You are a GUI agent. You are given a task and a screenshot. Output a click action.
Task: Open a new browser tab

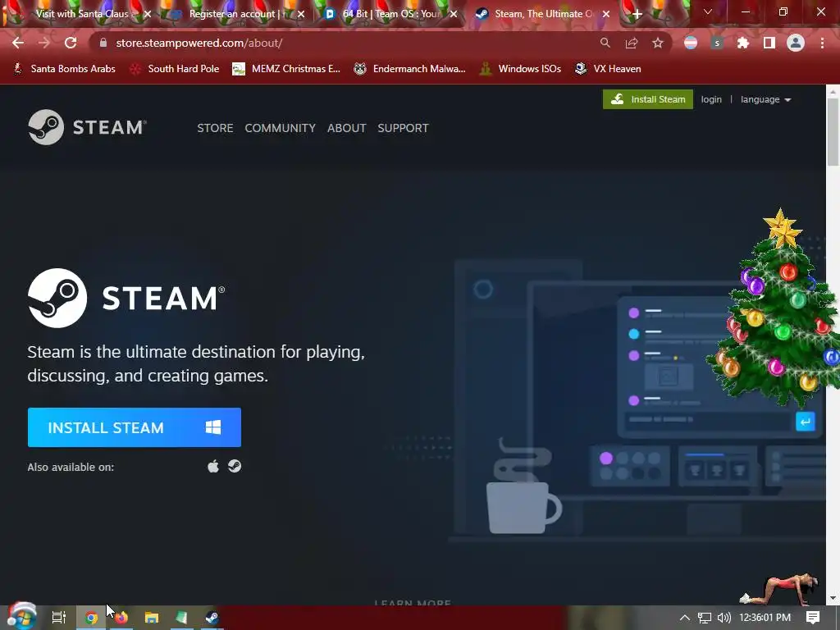637,15
